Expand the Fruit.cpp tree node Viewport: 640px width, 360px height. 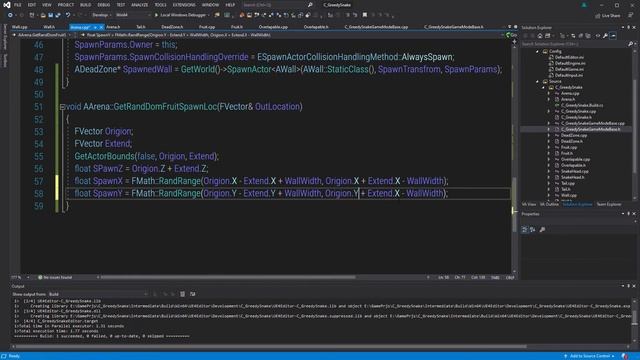[549, 147]
